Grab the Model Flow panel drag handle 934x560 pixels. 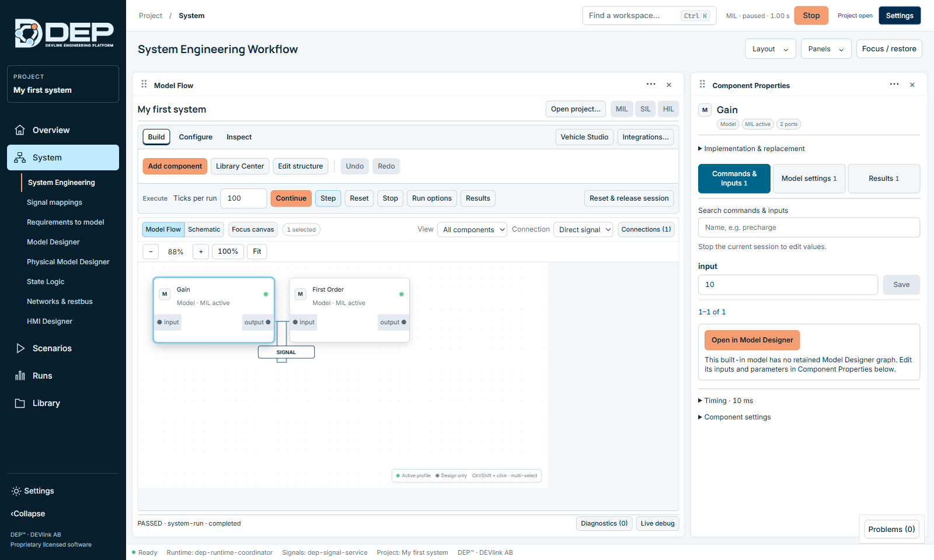pos(144,85)
